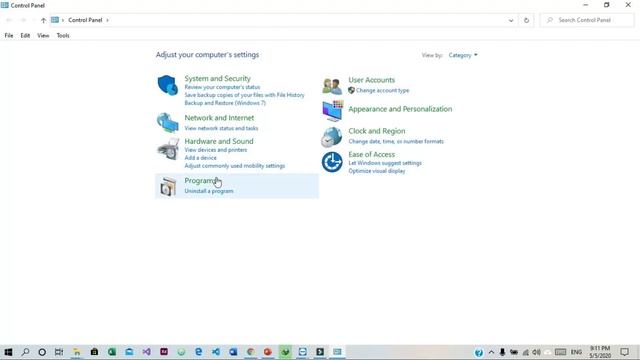Show hidden system tray icons
This screenshot has height=360, width=640.
[x=491, y=352]
